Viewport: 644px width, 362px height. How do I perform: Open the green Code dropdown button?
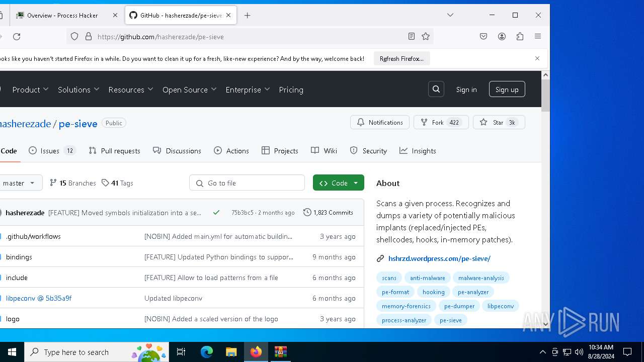pyautogui.click(x=339, y=183)
